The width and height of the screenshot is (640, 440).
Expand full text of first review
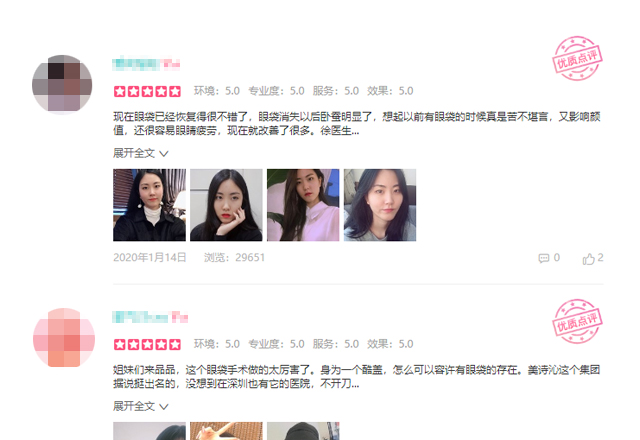(141, 153)
